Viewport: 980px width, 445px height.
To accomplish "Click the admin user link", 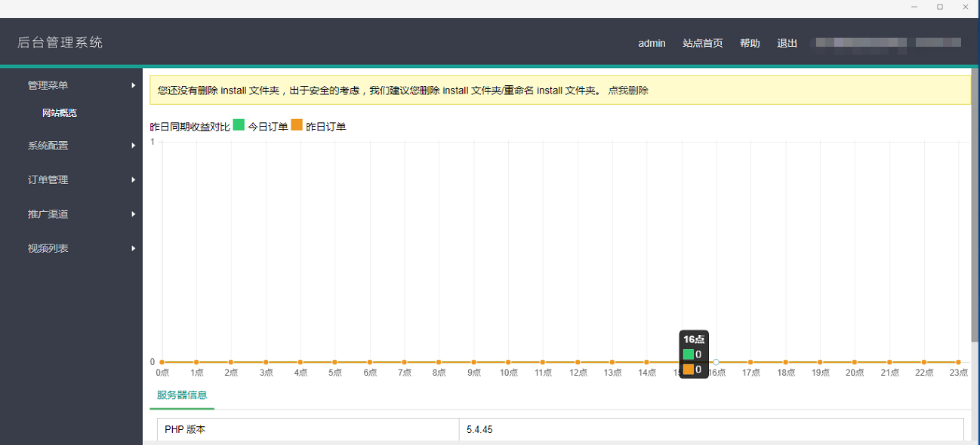I will [x=652, y=43].
